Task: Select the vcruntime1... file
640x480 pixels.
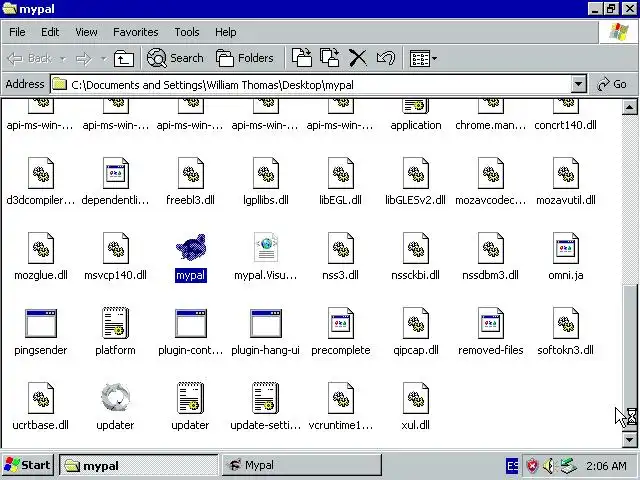Action: click(340, 407)
